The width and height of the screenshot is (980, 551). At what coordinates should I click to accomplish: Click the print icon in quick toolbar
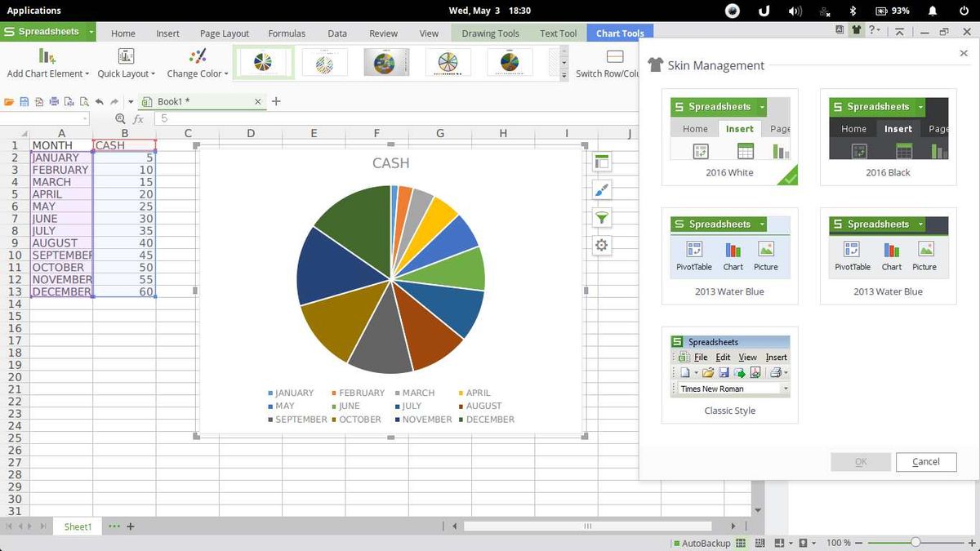54,102
